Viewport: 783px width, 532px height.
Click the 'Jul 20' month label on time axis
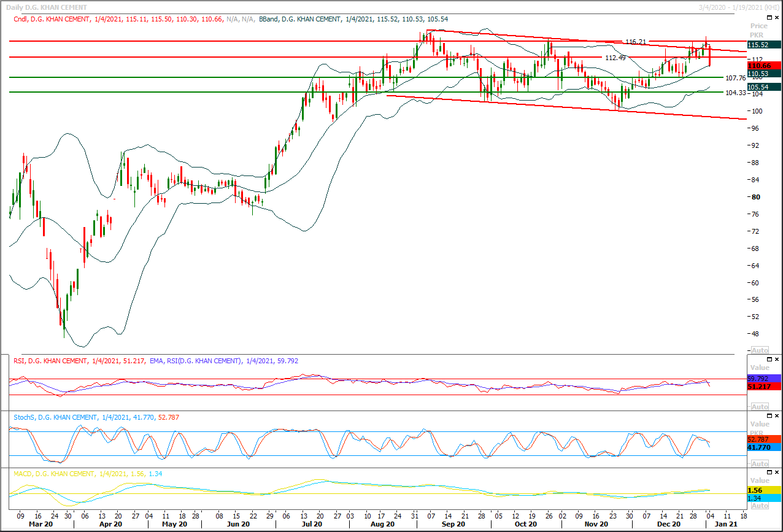point(312,525)
